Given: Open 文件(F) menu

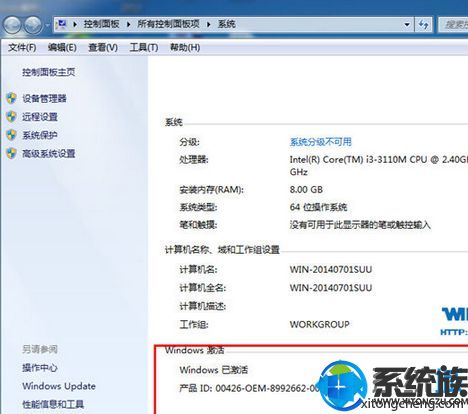Looking at the screenshot, I should [x=22, y=47].
